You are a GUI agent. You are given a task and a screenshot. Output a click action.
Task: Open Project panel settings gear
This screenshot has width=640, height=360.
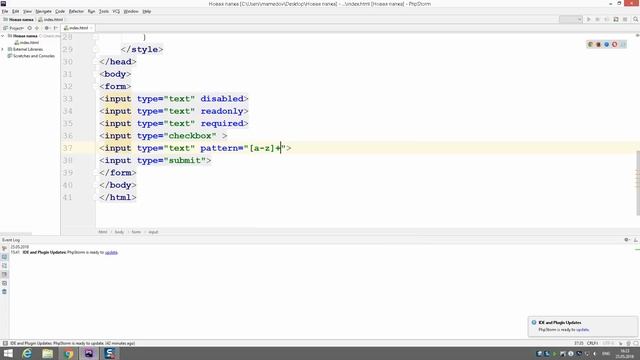click(x=47, y=28)
